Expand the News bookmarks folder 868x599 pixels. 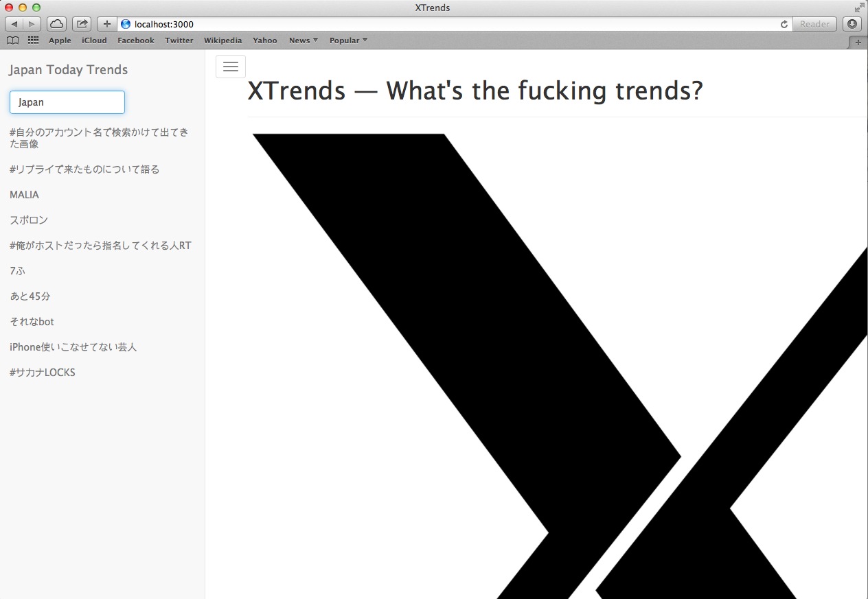click(303, 40)
